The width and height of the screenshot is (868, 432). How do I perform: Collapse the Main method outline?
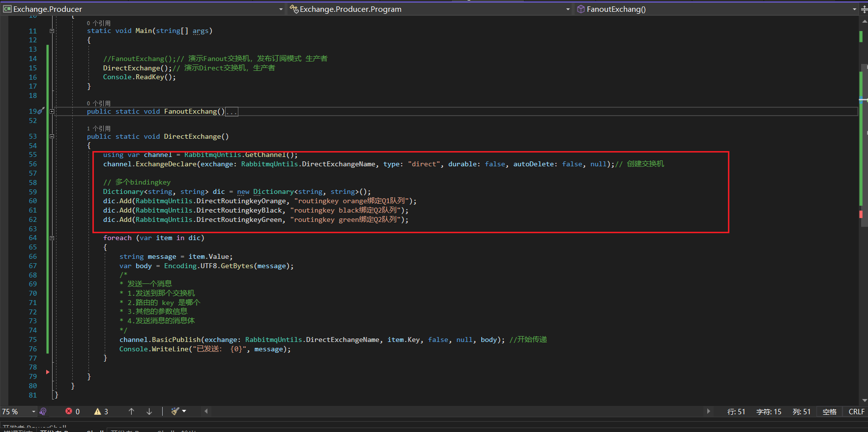[x=52, y=31]
